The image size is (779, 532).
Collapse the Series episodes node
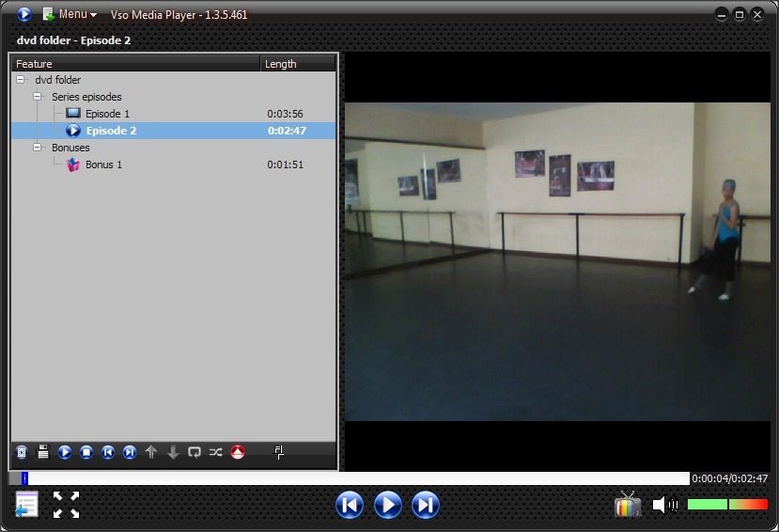click(x=38, y=97)
